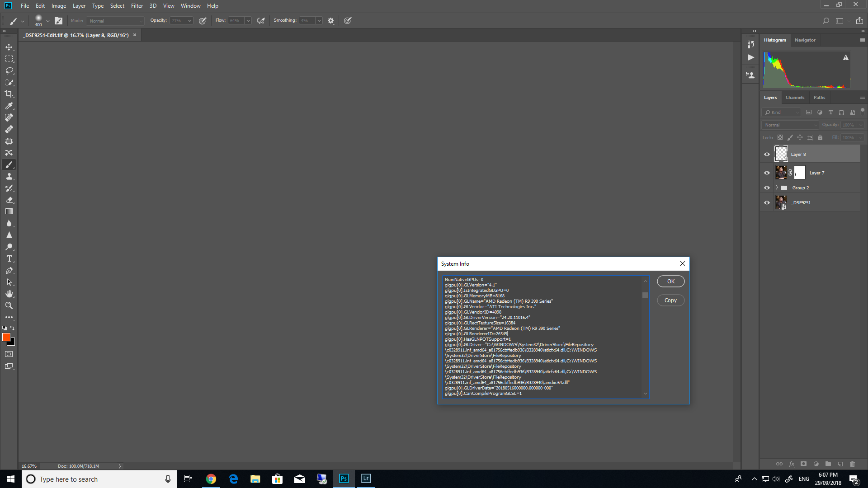The image size is (868, 488).
Task: Click the orange foreground color swatch
Action: (6, 337)
